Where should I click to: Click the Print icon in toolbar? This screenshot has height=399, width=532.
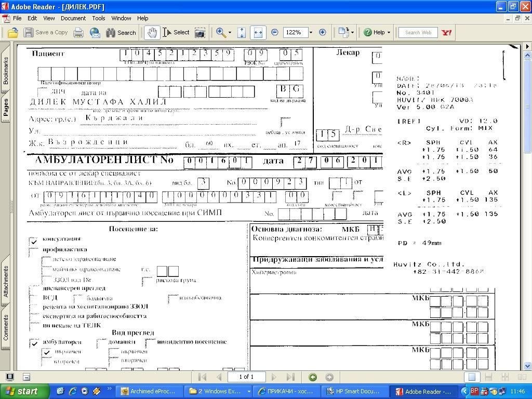tap(78, 32)
